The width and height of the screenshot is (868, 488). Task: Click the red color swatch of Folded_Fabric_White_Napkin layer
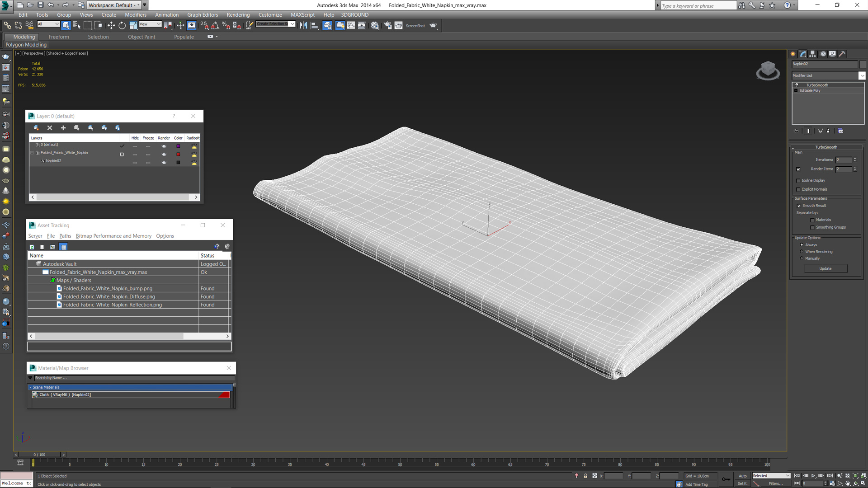click(x=178, y=154)
